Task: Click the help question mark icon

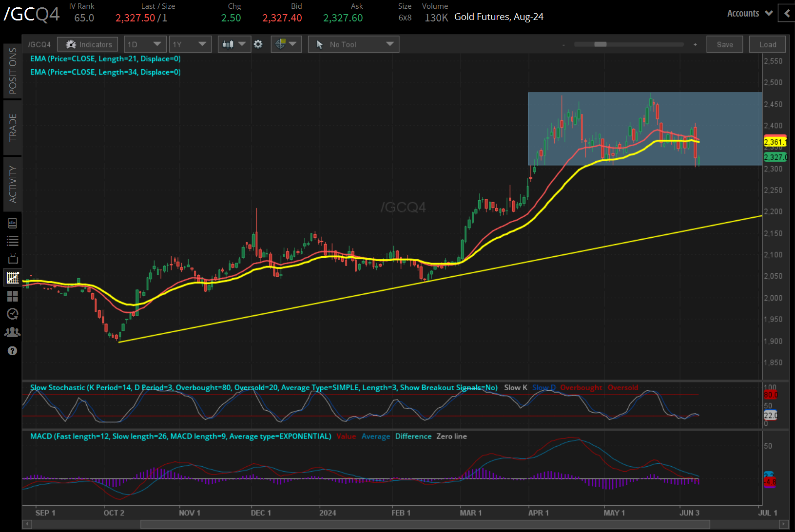Action: click(x=13, y=351)
